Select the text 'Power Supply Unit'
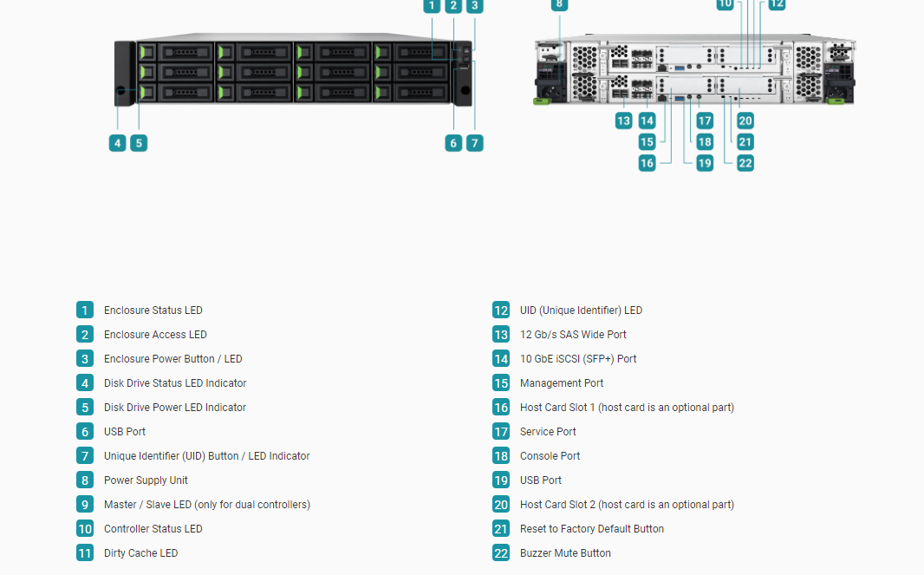The height and width of the screenshot is (575, 924). 146,480
